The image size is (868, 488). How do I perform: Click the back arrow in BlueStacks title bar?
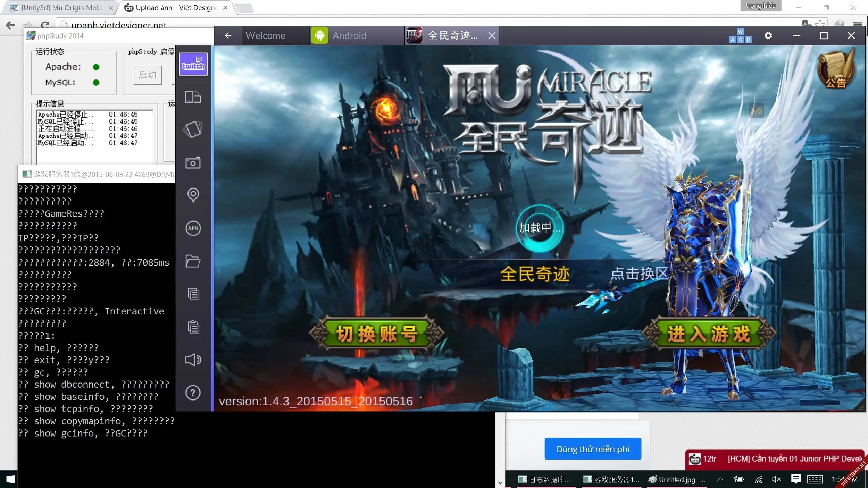click(228, 35)
